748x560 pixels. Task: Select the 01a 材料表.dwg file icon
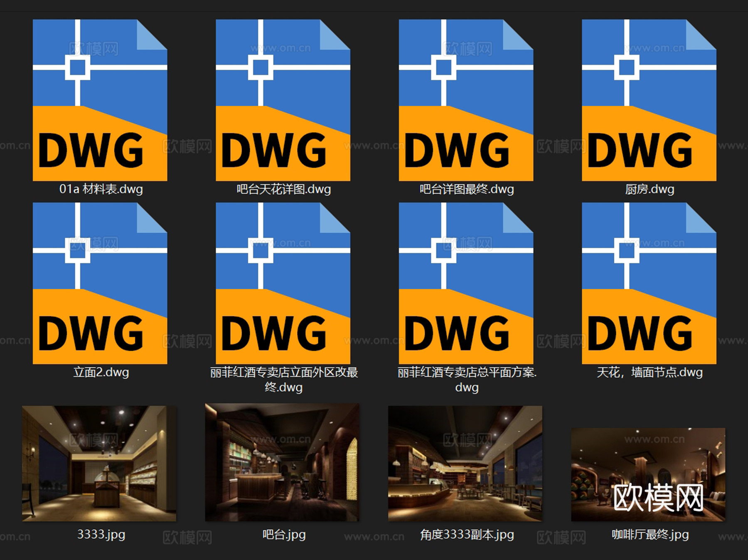tap(100, 100)
